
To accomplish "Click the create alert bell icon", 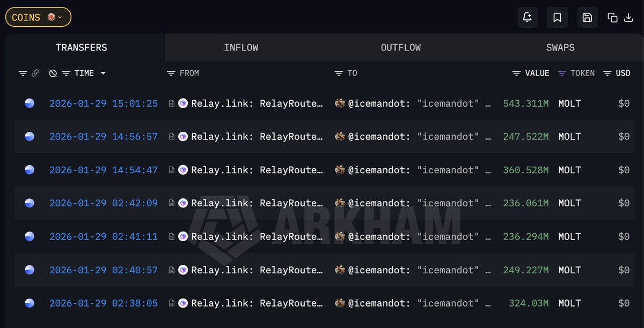I will 527,18.
